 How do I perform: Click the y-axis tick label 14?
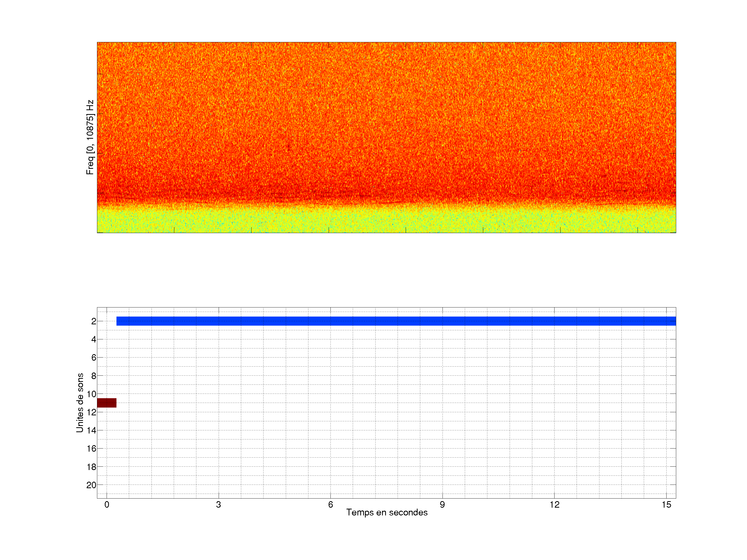(x=91, y=430)
